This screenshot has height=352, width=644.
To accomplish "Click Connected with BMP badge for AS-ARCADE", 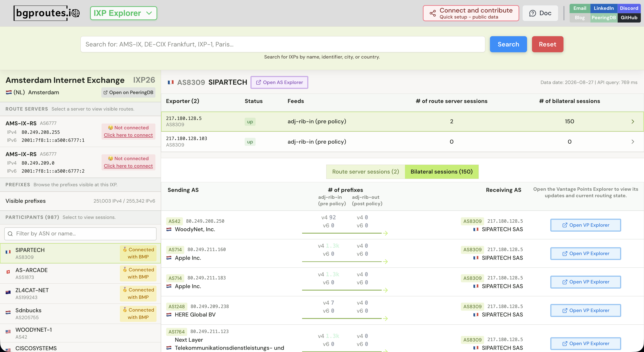I will pos(138,273).
